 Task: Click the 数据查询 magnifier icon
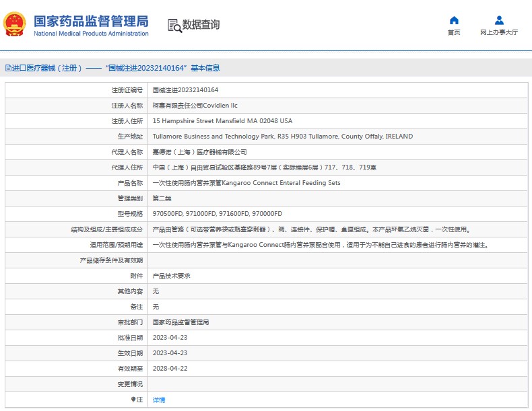coord(174,26)
